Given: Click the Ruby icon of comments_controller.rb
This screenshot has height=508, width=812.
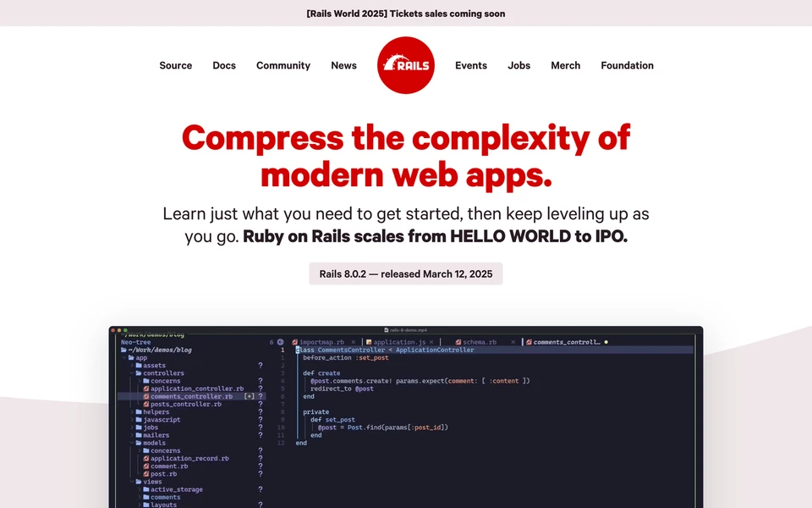Looking at the screenshot, I should [x=146, y=396].
